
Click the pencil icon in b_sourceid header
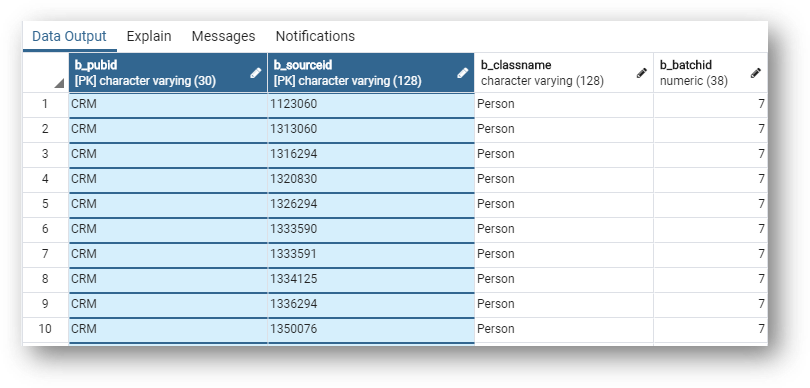pos(463,73)
